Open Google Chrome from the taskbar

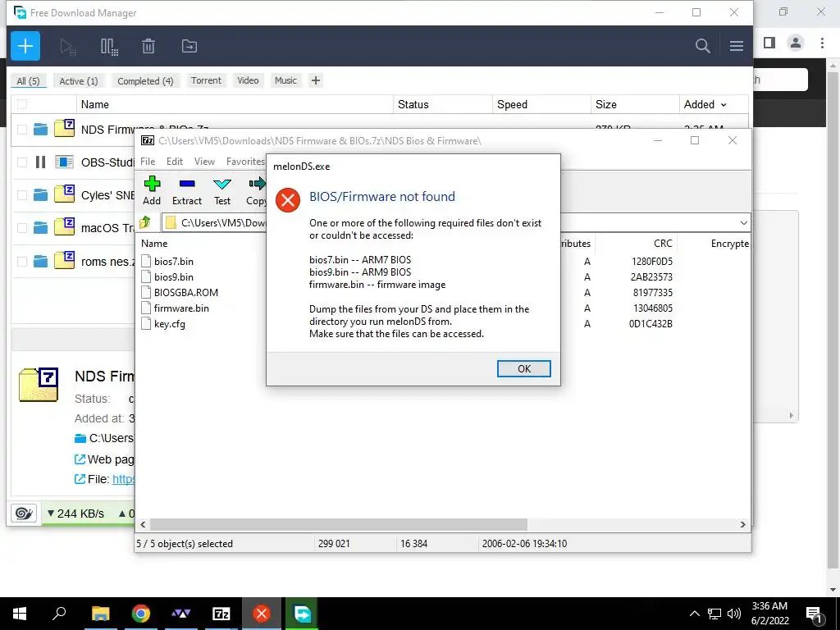pos(141,614)
